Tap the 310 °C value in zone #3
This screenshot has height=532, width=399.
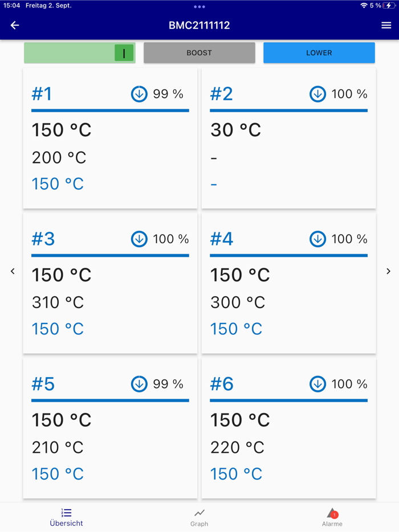click(58, 302)
